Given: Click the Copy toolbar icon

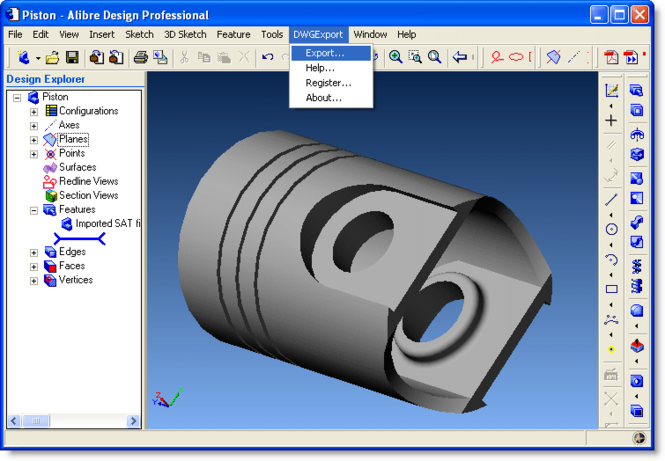Looking at the screenshot, I should coord(204,57).
